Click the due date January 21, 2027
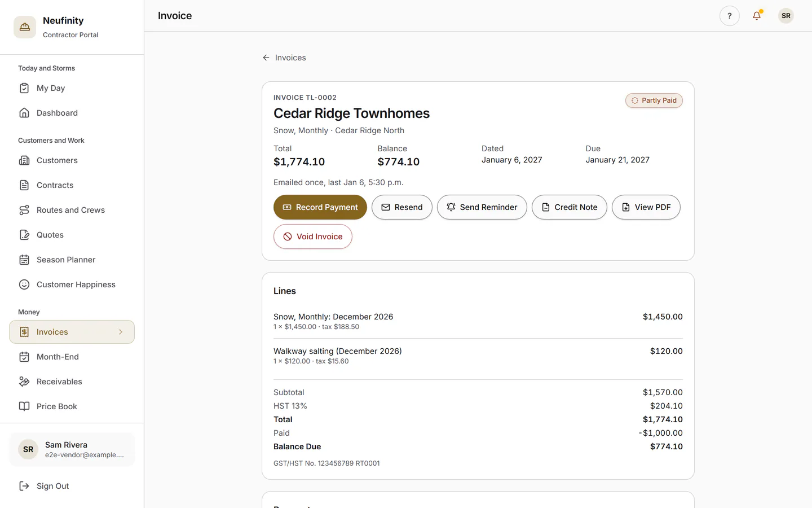The width and height of the screenshot is (812, 508). [x=617, y=160]
